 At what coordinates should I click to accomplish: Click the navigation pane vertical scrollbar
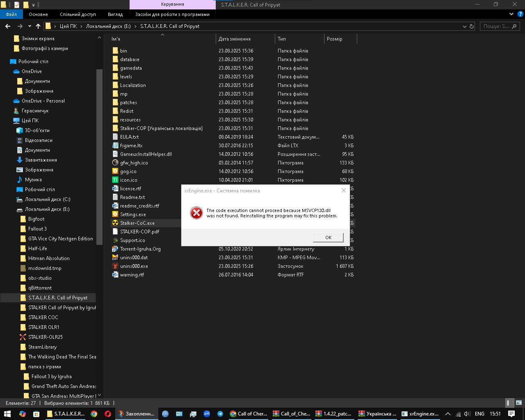click(x=99, y=157)
